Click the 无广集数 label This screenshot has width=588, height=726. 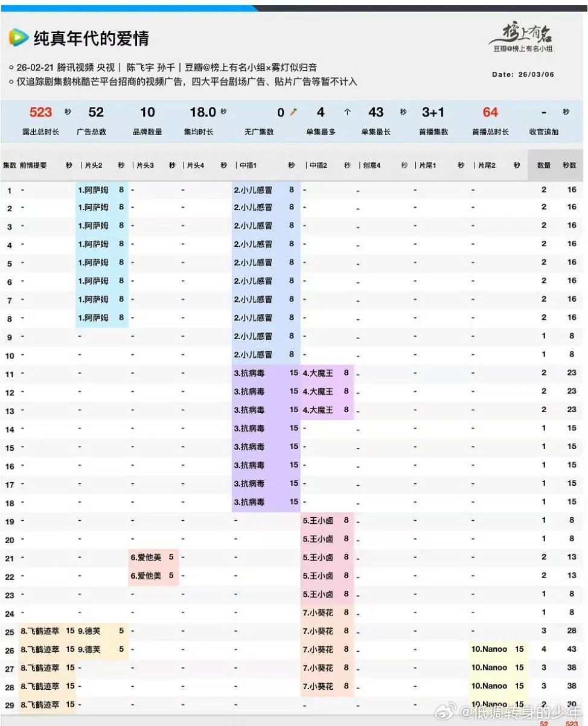coord(259,132)
